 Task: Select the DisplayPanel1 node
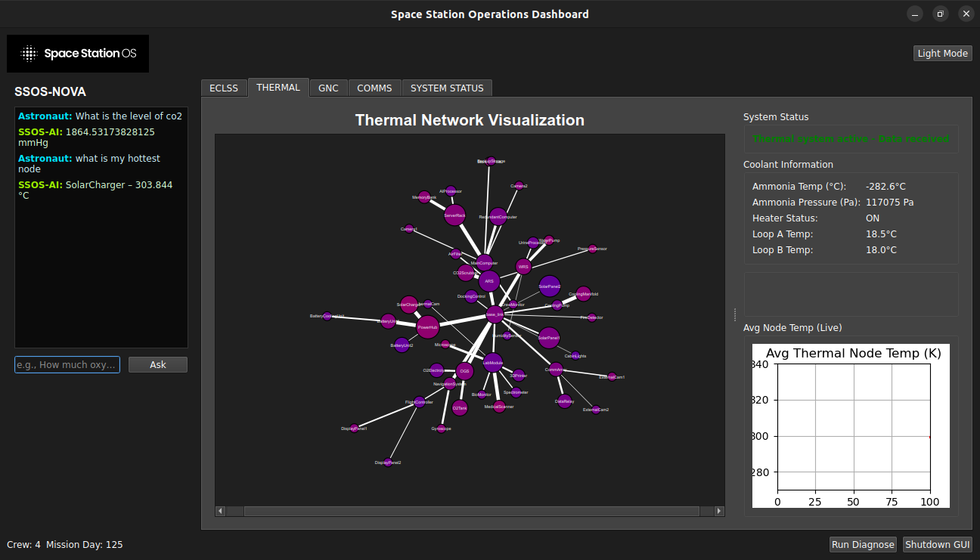point(354,429)
